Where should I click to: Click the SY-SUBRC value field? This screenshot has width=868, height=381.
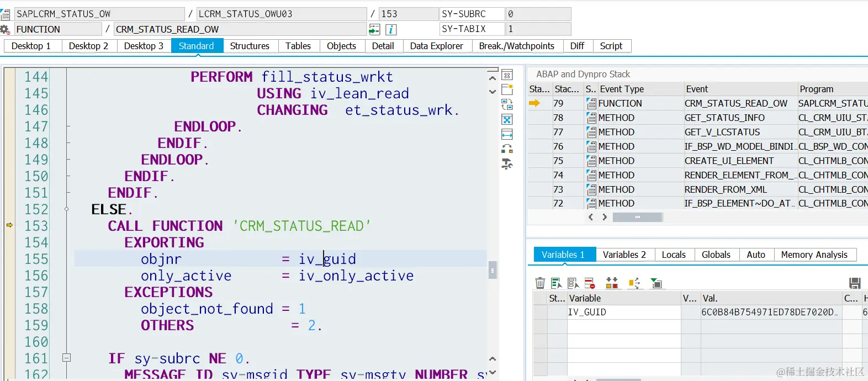pos(538,14)
